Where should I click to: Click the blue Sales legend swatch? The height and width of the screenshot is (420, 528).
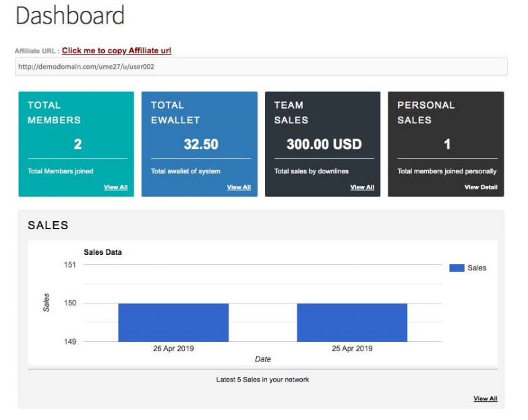pyautogui.click(x=457, y=268)
